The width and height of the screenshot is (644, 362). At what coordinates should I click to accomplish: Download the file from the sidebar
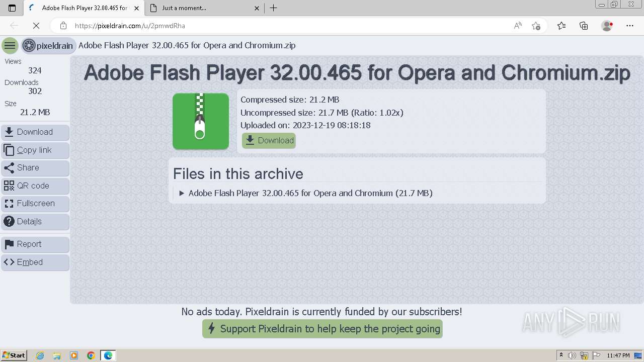35,132
